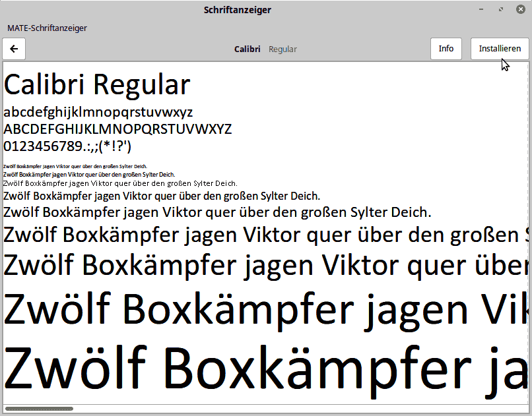Click the digits 0123456789 sample line
532x416 pixels.
coord(67,146)
